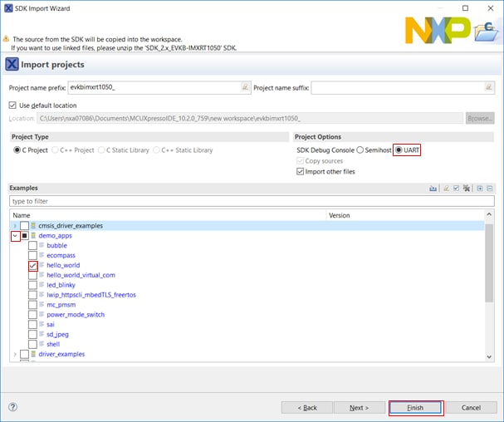Check the led_blinky example checkbox

point(32,285)
